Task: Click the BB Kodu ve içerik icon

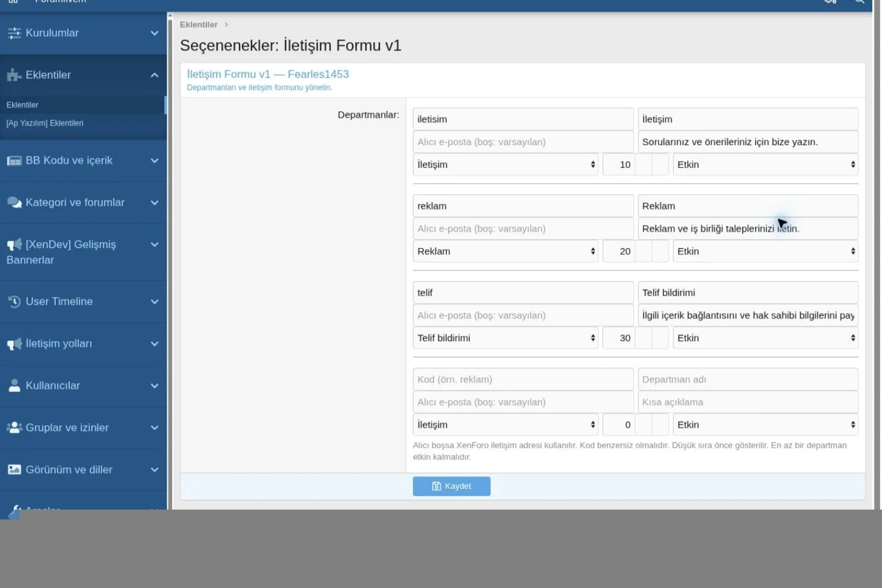Action: point(14,160)
